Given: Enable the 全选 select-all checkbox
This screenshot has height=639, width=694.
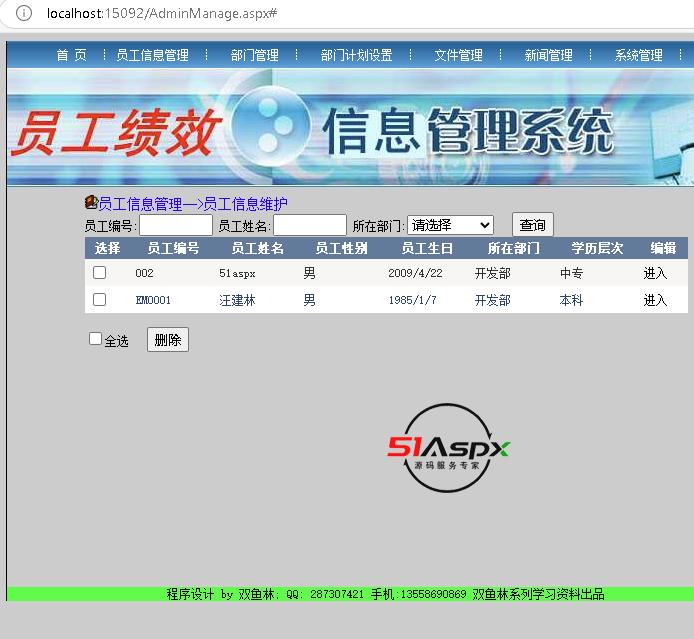Looking at the screenshot, I should 96,339.
